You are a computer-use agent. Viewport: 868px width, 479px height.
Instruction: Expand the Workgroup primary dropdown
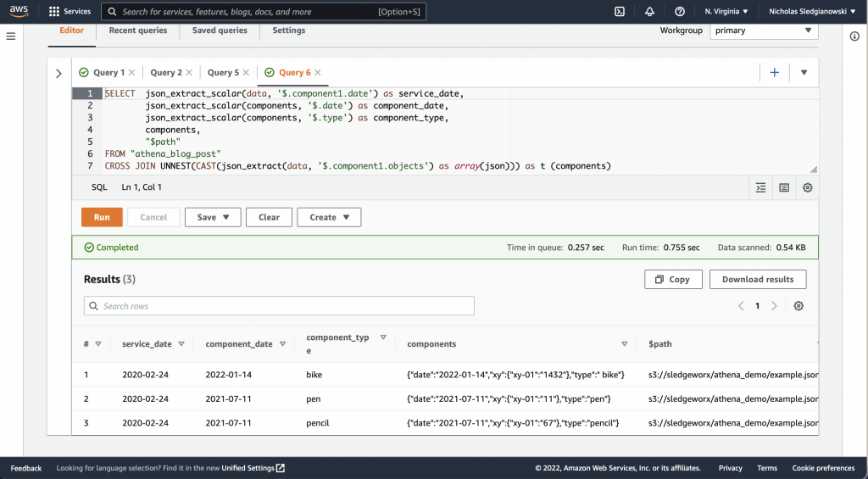click(x=763, y=31)
